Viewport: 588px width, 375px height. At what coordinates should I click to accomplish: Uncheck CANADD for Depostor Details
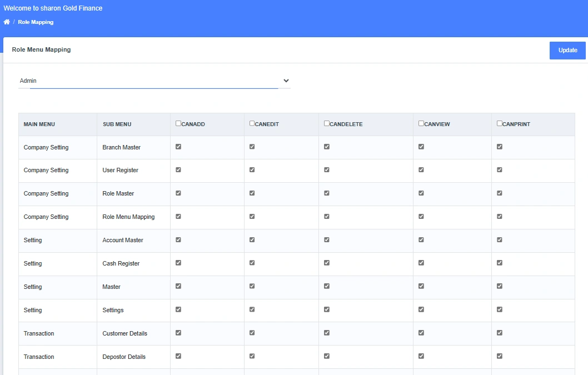point(178,356)
